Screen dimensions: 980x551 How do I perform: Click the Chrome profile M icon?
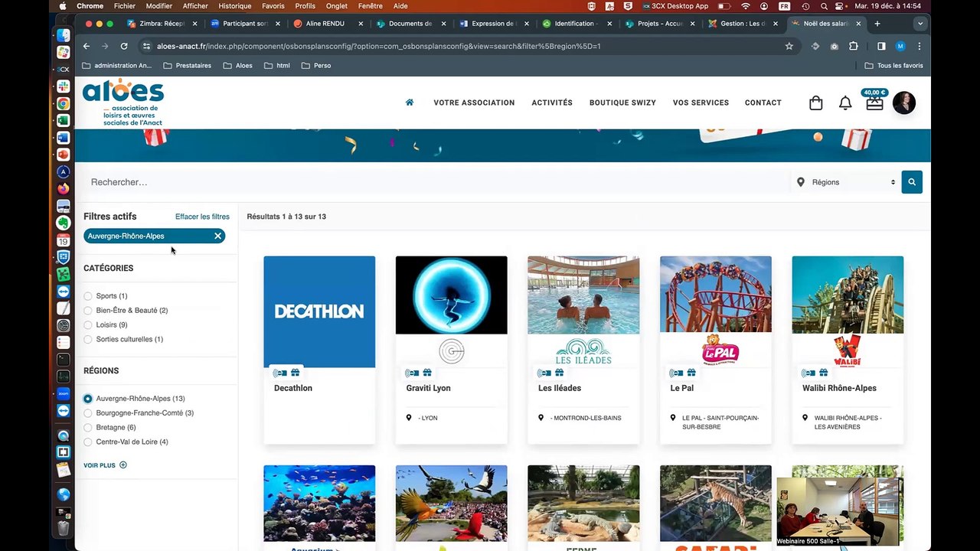tap(900, 46)
